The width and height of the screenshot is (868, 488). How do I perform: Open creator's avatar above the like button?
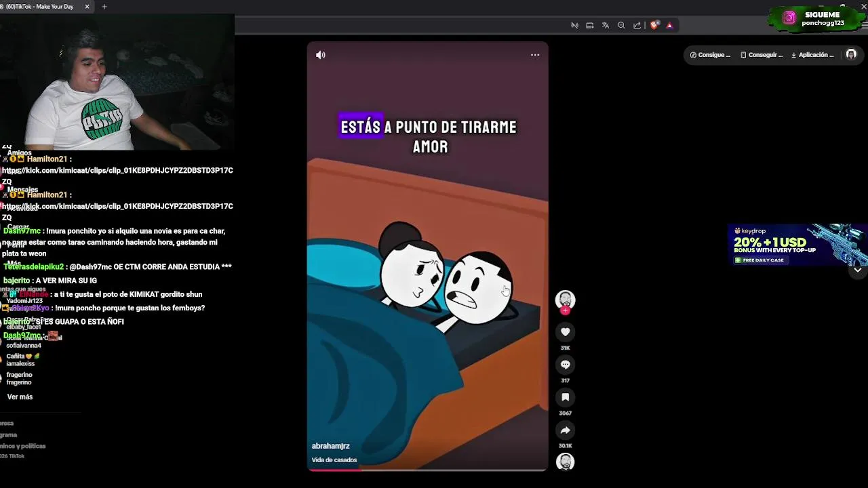565,300
